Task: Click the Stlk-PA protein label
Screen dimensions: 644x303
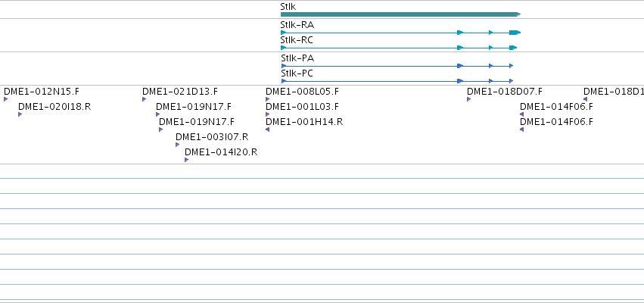Action: coord(297,58)
